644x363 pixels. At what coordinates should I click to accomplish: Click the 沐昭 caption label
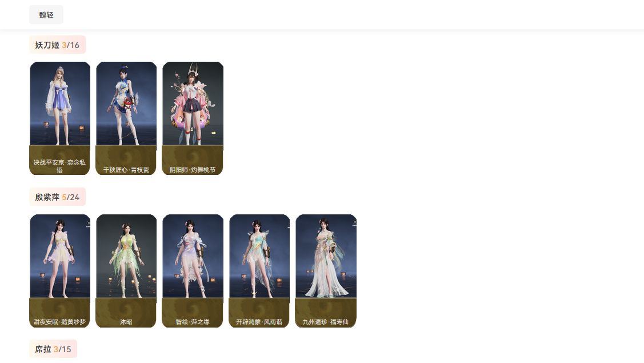pos(126,322)
